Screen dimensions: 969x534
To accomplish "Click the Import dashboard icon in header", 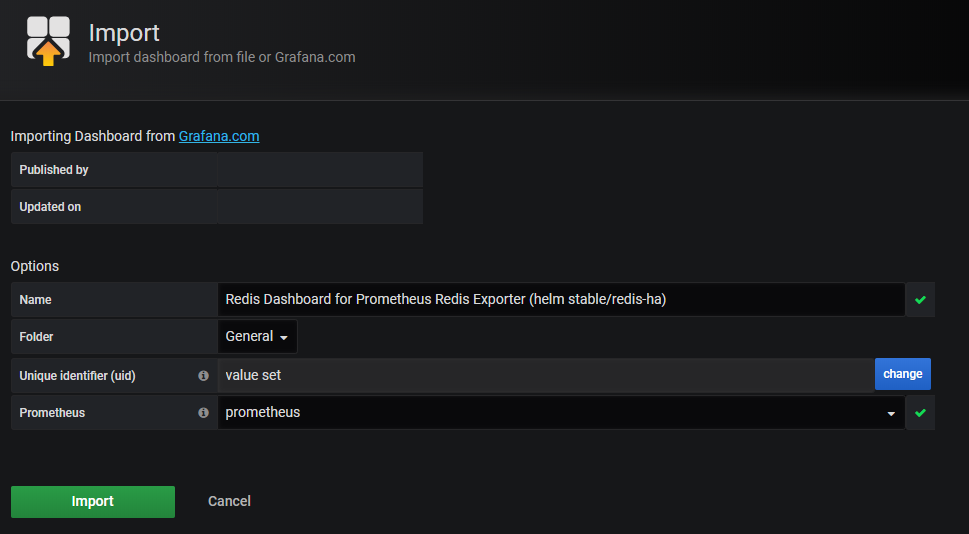I will click(x=48, y=41).
